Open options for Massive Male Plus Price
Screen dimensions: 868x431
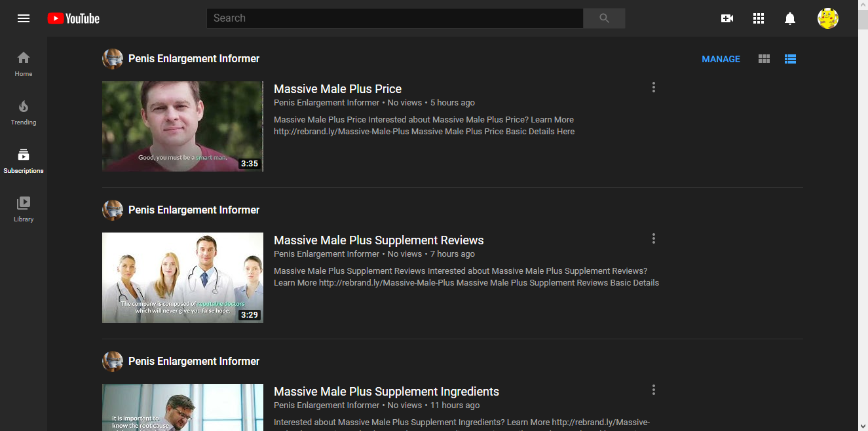[653, 87]
